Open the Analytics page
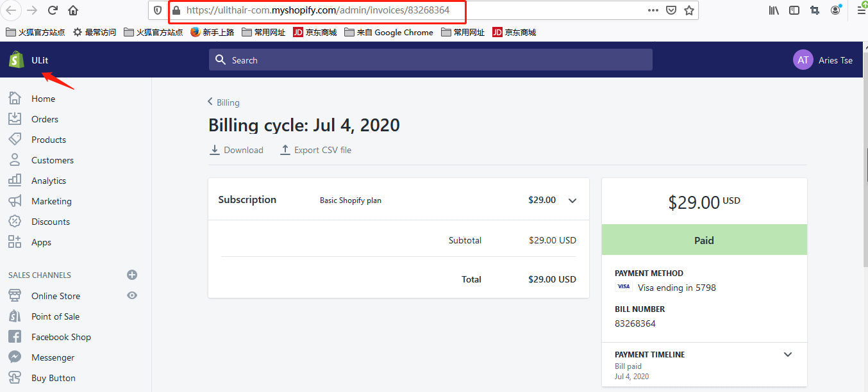The height and width of the screenshot is (392, 868). (x=48, y=181)
